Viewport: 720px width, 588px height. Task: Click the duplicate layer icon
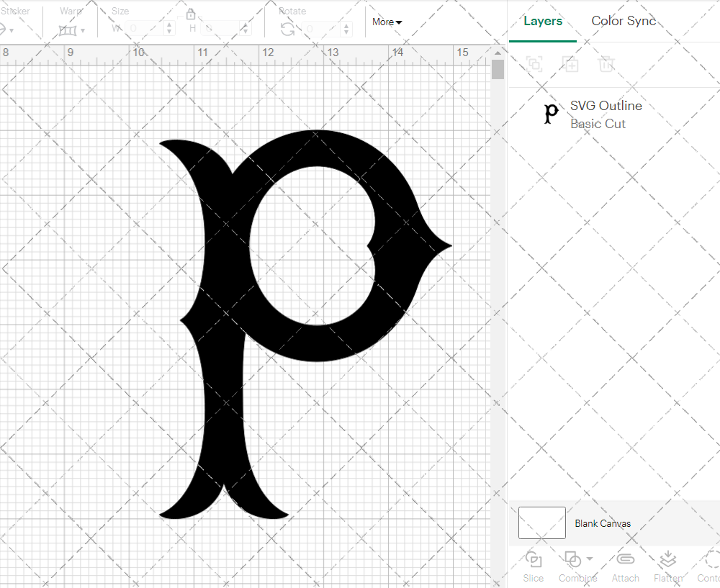pos(570,64)
